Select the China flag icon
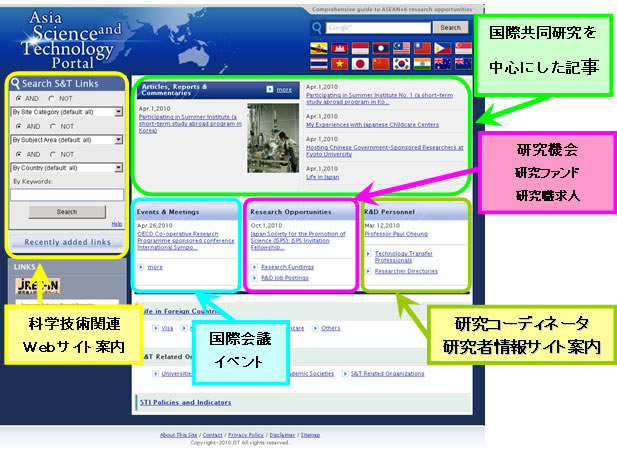The height and width of the screenshot is (451, 617). point(381,64)
